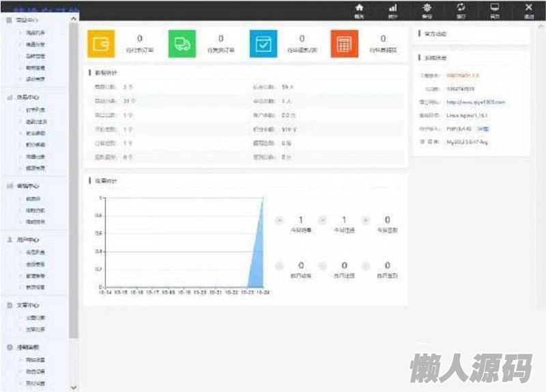Select the Linux nginx/1.15.1 system value
Screen dimensions: 546x392
(x=467, y=115)
